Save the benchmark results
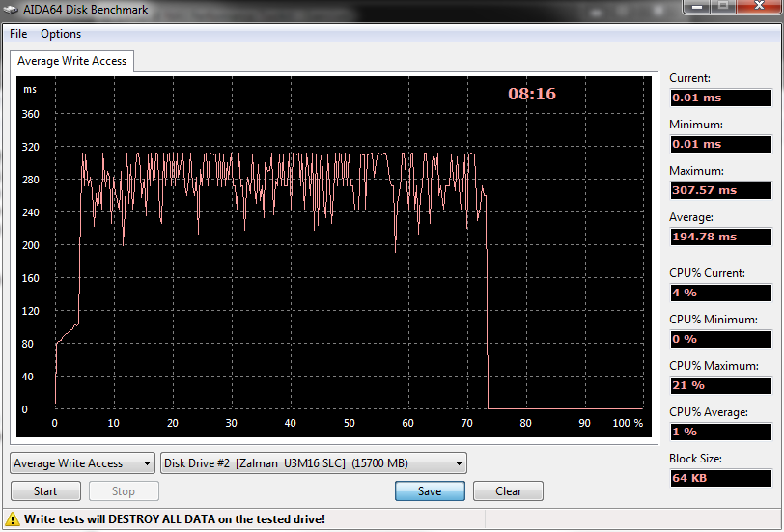The image size is (784, 532). point(430,491)
